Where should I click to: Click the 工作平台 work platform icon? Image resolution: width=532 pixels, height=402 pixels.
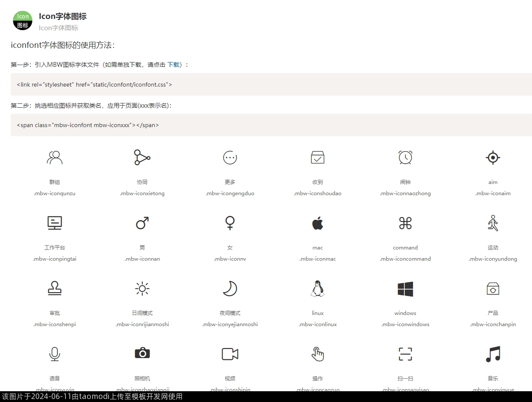pos(55,223)
